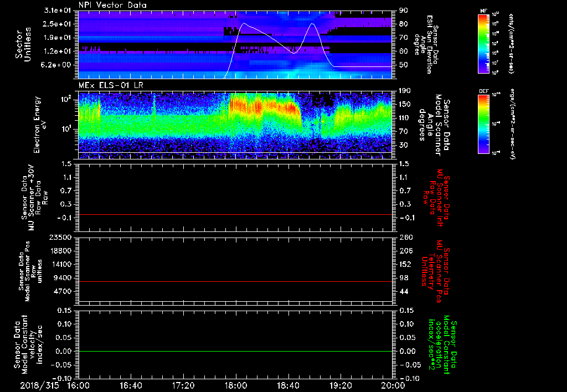Click the 98 telemetry tick label

(x=404, y=278)
